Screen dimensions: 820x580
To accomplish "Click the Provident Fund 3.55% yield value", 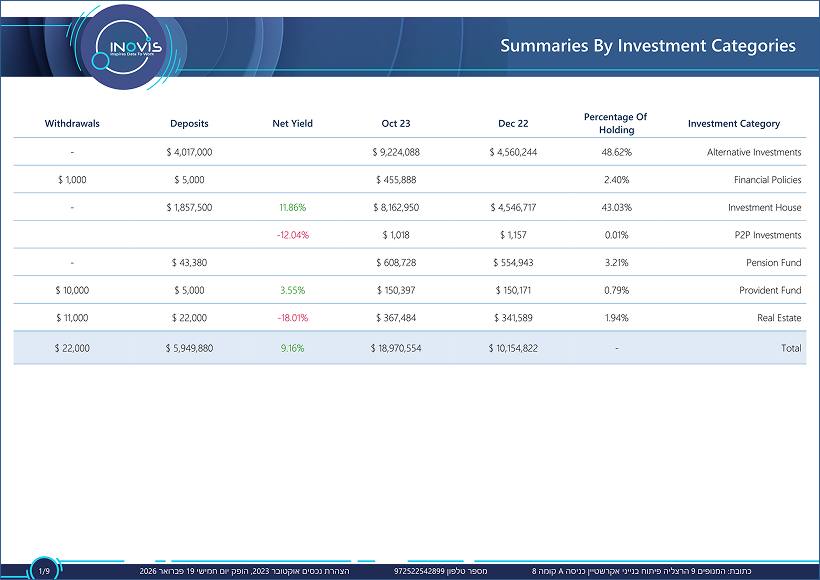I will [292, 290].
